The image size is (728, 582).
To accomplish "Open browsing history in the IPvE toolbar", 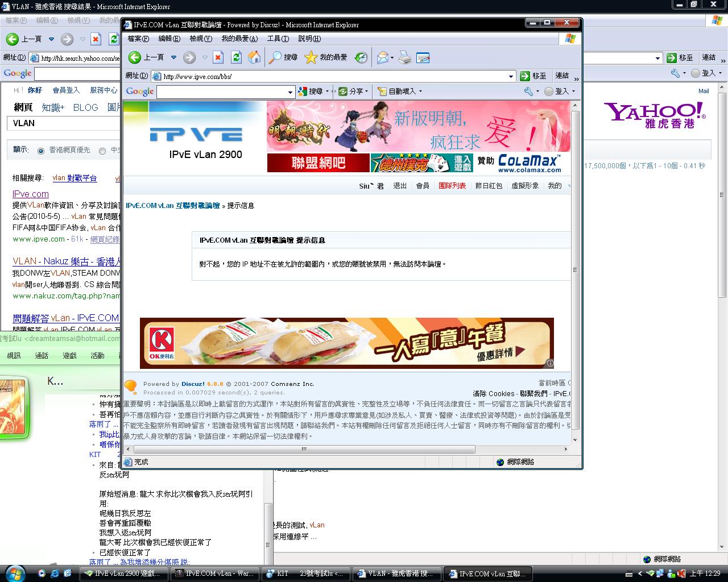I will (x=361, y=57).
